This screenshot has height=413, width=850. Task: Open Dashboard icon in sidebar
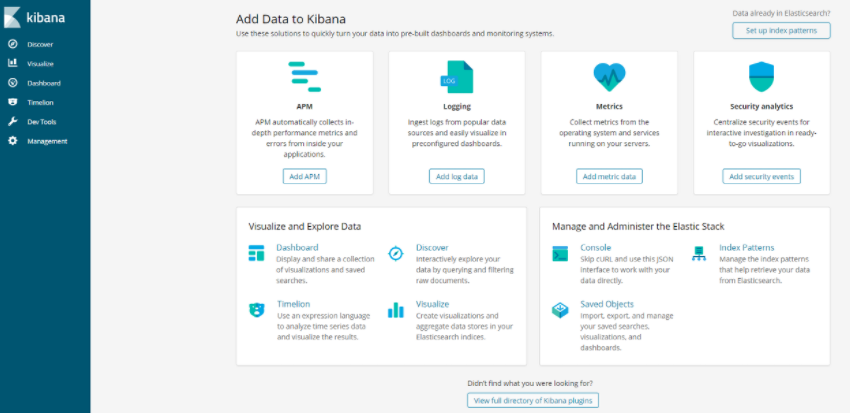point(12,83)
